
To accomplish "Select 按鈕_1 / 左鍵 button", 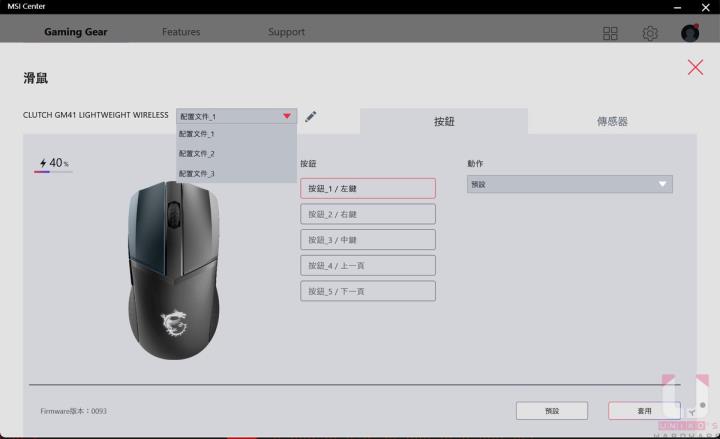I will (368, 188).
